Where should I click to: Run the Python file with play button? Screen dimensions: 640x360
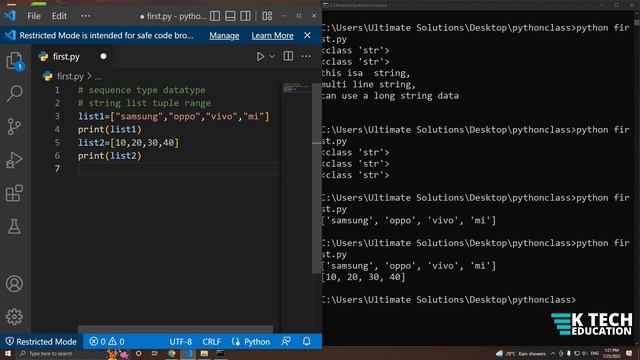pos(260,56)
